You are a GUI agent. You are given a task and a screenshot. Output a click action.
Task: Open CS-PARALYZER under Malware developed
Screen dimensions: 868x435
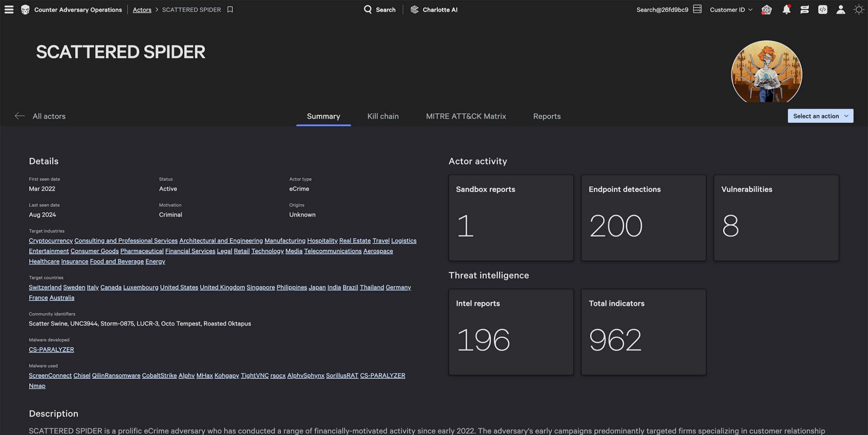[x=51, y=349]
